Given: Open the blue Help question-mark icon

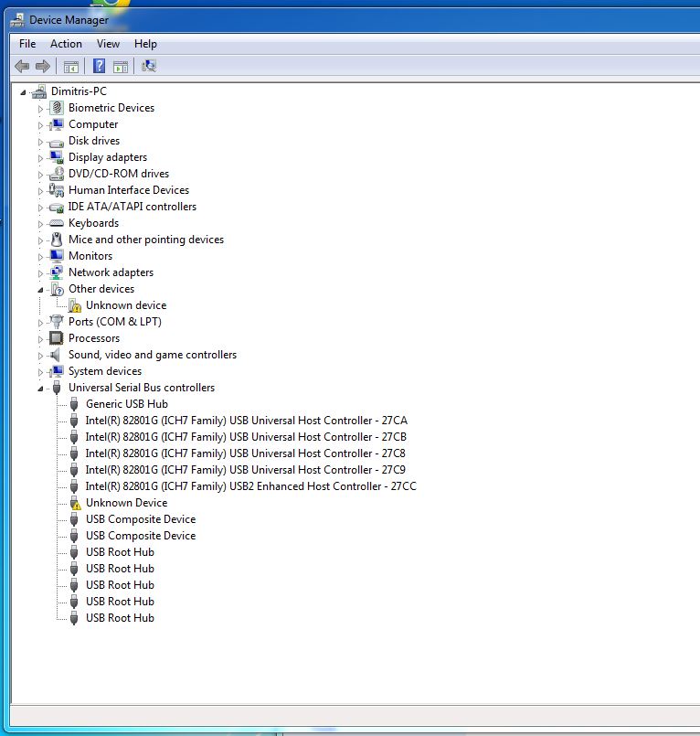Looking at the screenshot, I should [99, 66].
